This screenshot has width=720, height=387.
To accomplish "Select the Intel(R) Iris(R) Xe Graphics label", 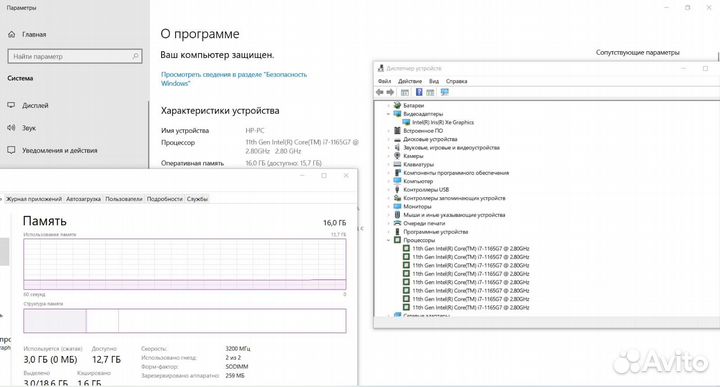I will coord(443,122).
